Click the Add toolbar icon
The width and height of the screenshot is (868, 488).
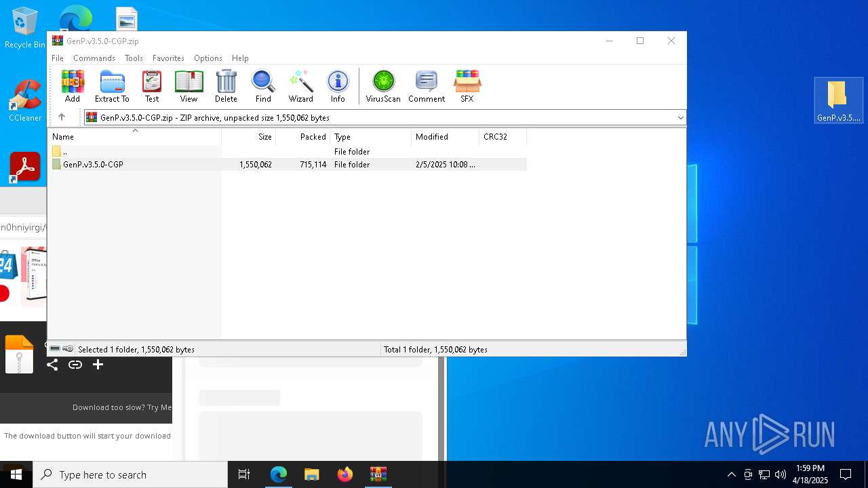point(73,86)
